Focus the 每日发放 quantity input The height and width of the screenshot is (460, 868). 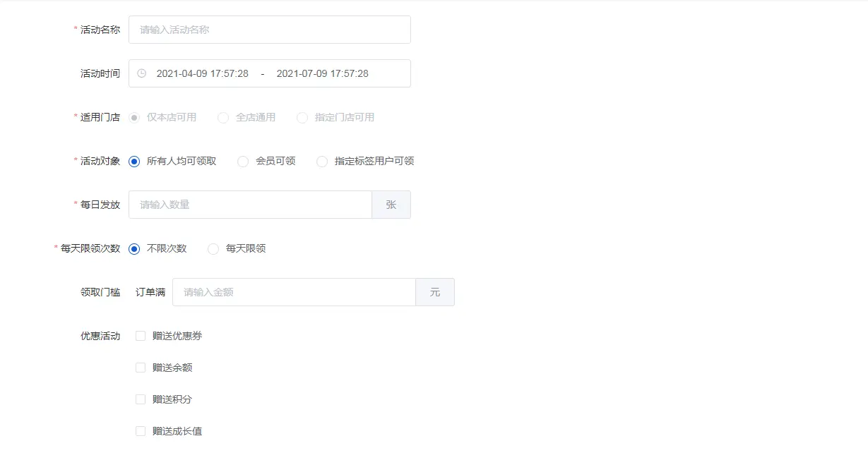250,205
